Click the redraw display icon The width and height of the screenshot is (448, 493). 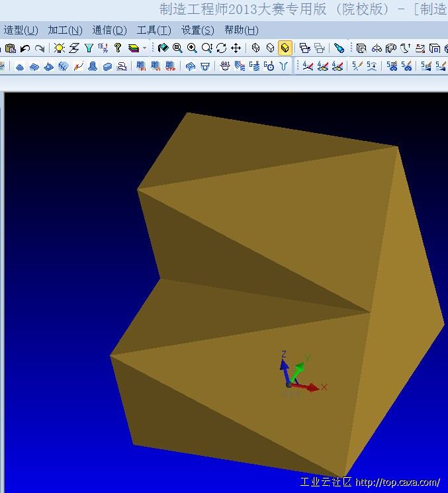coord(163,48)
